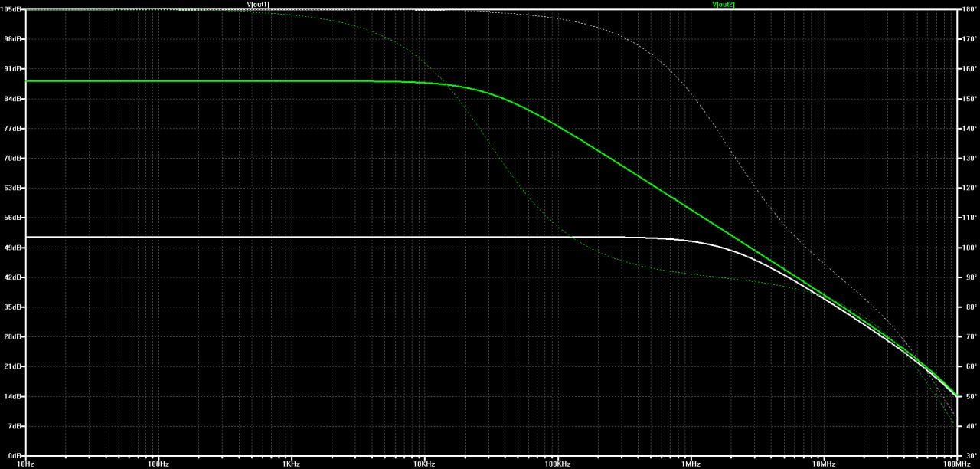Click the V[out1] trace label

click(258, 5)
